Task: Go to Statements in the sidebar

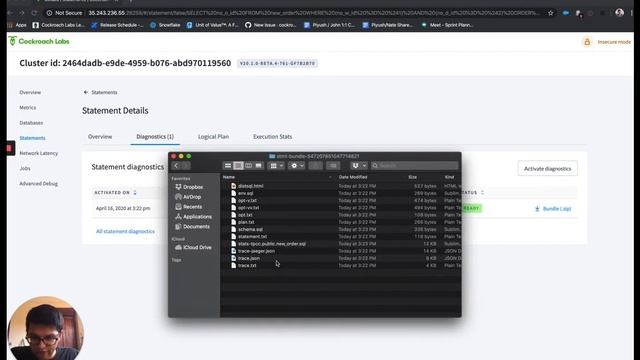Action: pos(32,138)
